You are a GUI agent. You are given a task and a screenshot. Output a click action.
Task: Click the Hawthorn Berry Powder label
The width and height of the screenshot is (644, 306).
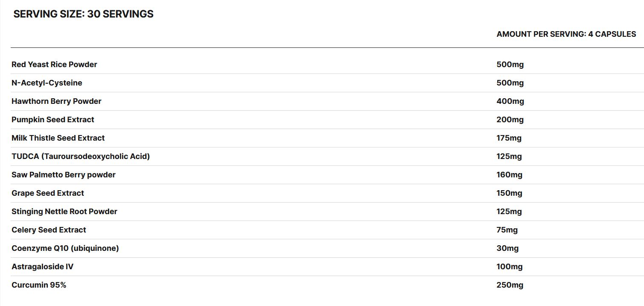56,101
